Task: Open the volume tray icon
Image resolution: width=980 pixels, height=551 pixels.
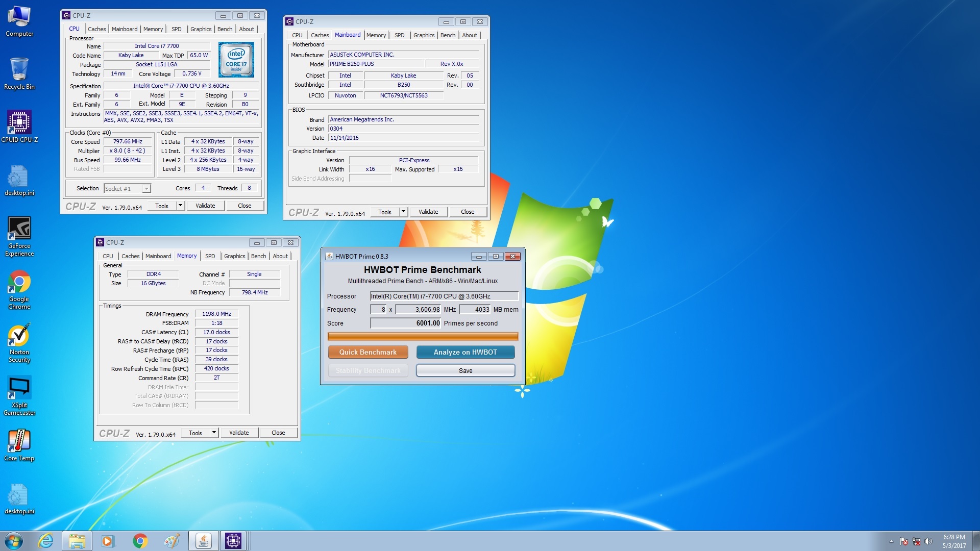Action: (x=928, y=541)
